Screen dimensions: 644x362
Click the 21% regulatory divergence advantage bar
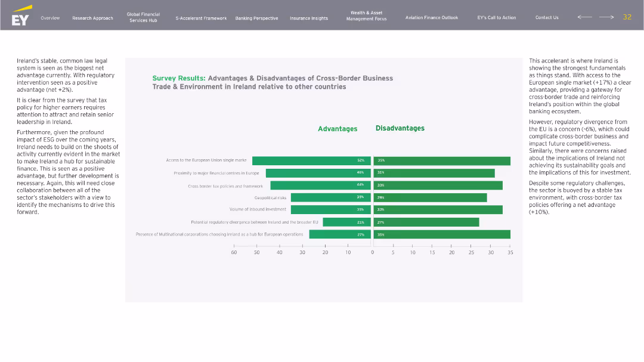tap(346, 222)
